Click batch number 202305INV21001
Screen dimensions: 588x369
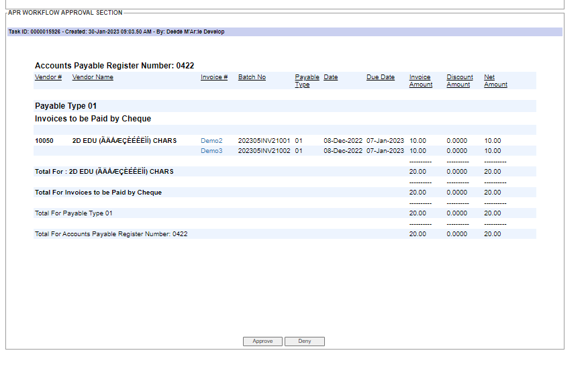pyautogui.click(x=264, y=141)
